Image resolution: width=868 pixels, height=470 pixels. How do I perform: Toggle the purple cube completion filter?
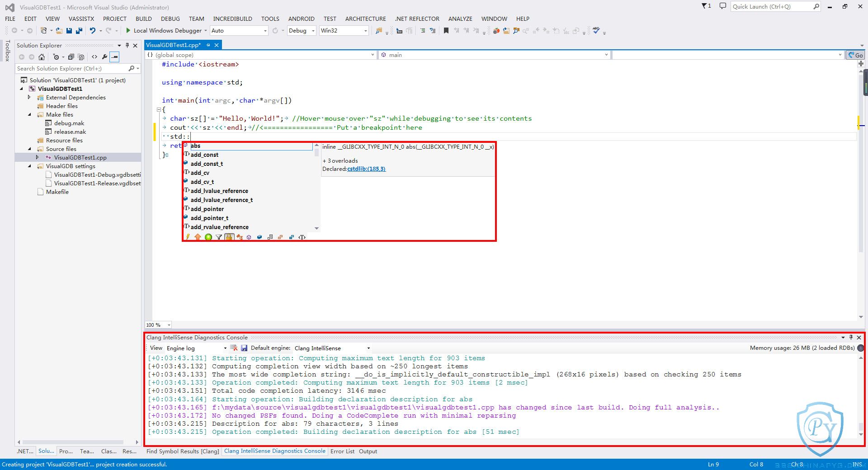pos(249,237)
